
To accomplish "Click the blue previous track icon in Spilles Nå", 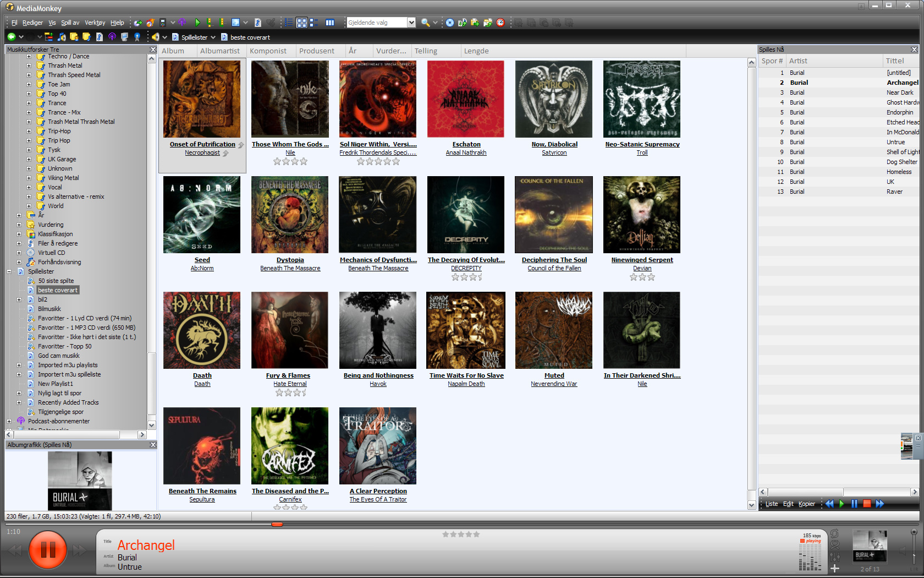I will [x=829, y=504].
